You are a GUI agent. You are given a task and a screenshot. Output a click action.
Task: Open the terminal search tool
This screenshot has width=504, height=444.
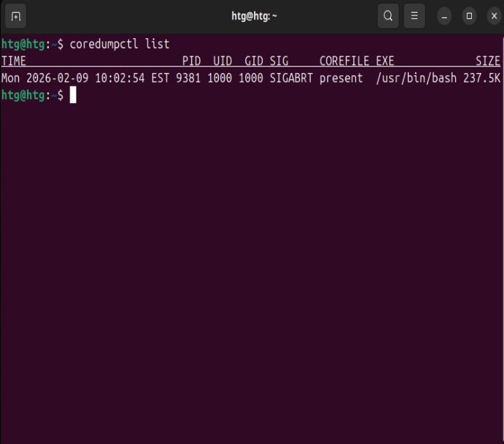coord(388,16)
